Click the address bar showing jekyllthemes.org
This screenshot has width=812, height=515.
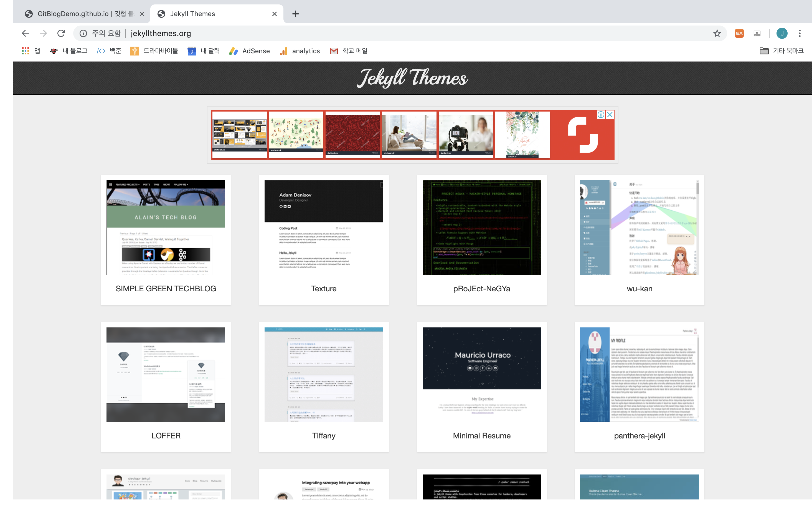[405, 33]
